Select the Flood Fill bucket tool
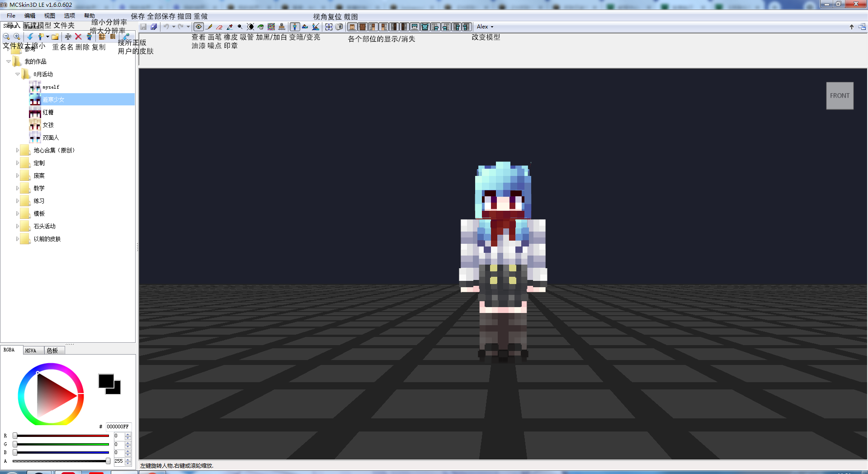The height and width of the screenshot is (474, 868). pos(260,27)
